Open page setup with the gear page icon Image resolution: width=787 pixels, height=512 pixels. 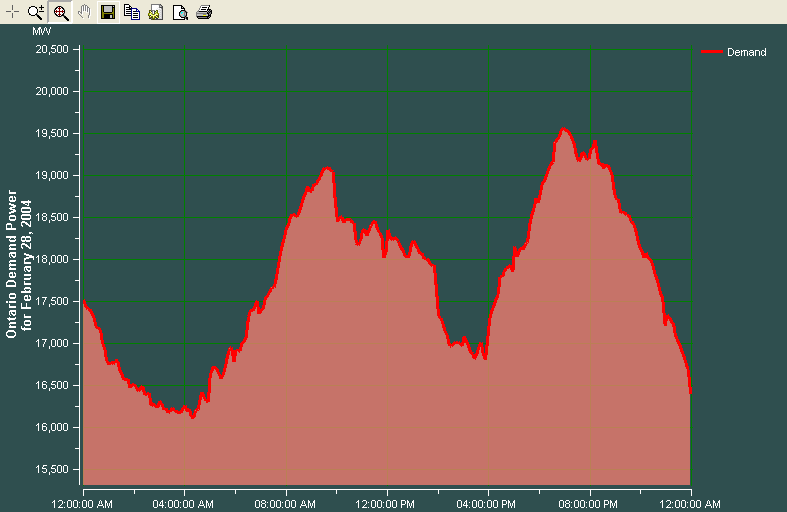pyautogui.click(x=156, y=12)
